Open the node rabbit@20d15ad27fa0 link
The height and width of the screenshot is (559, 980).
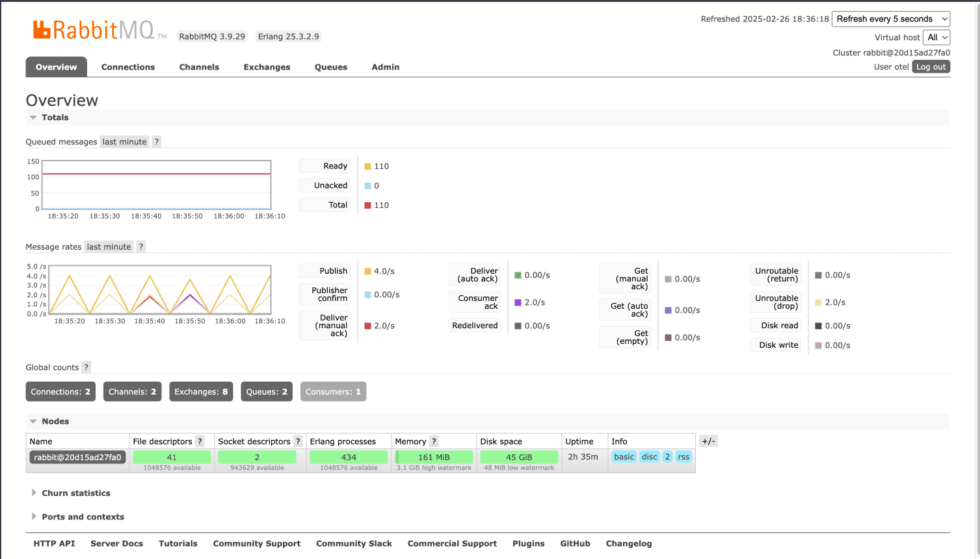click(x=77, y=458)
